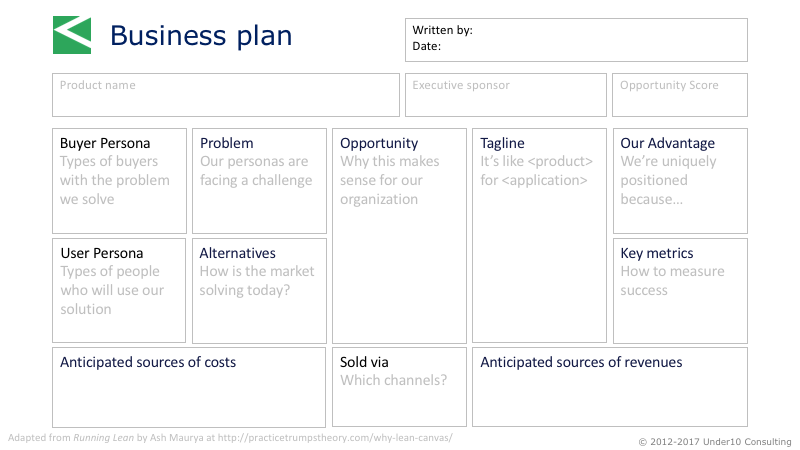This screenshot has width=800, height=450.
Task: Select the Alternatives box
Action: coord(259,291)
